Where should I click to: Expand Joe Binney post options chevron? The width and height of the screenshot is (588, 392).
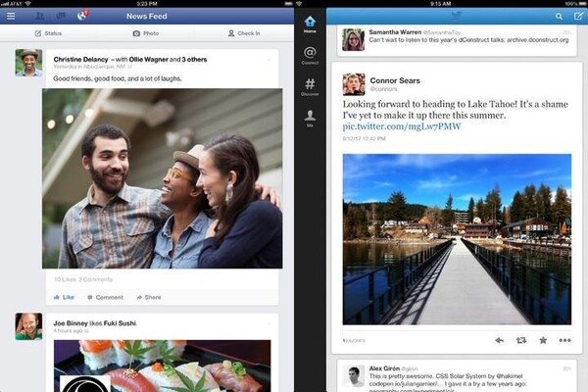click(x=269, y=323)
